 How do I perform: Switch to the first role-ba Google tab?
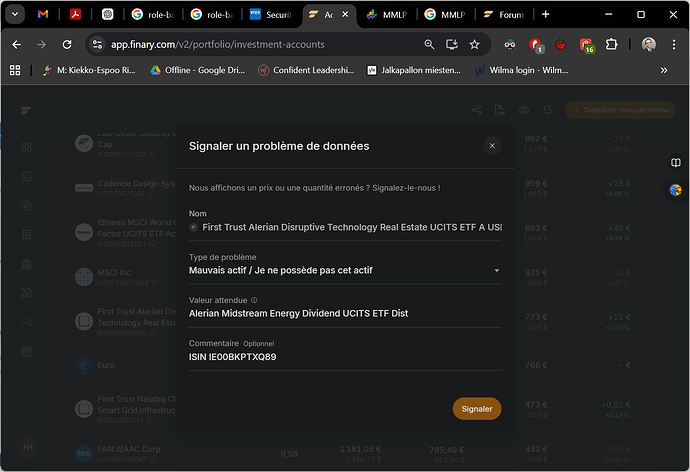click(x=153, y=15)
